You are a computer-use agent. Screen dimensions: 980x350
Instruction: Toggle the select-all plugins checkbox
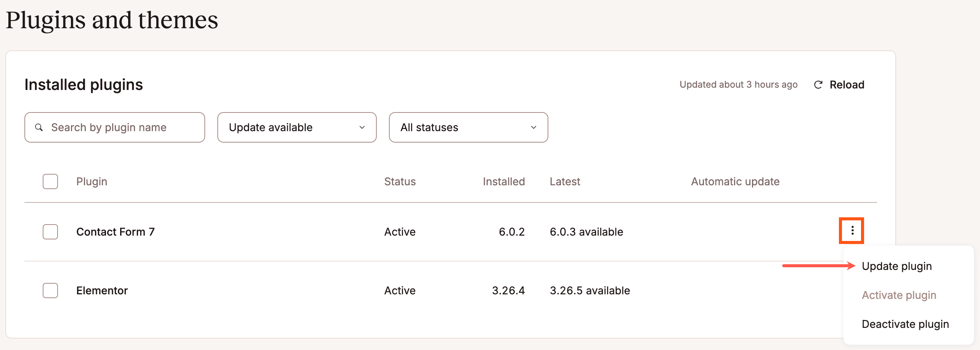pyautogui.click(x=50, y=181)
